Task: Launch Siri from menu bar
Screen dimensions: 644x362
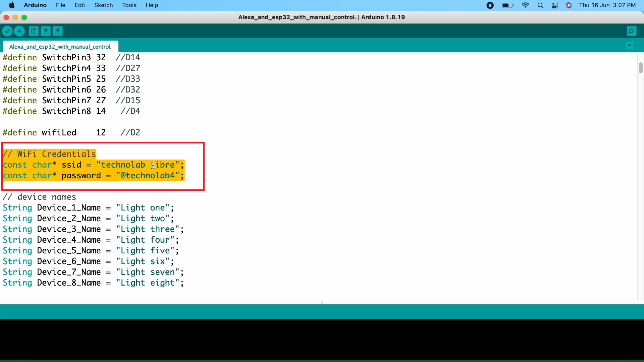Action: pyautogui.click(x=569, y=5)
